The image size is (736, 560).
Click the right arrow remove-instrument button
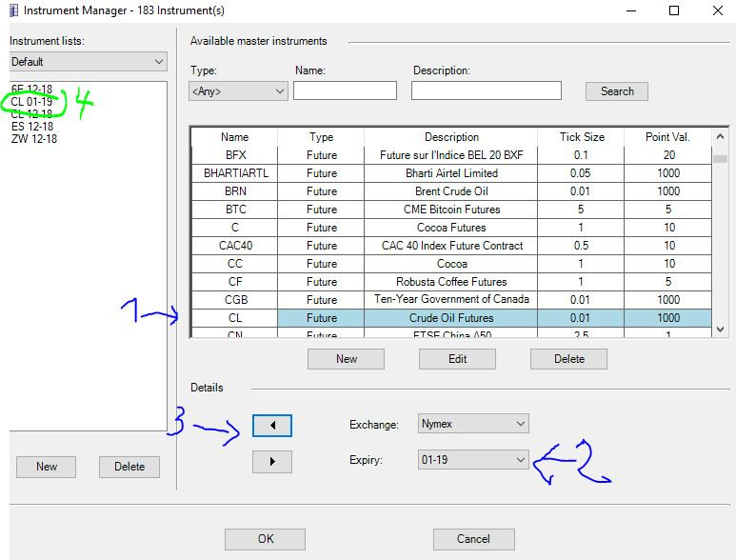271,461
